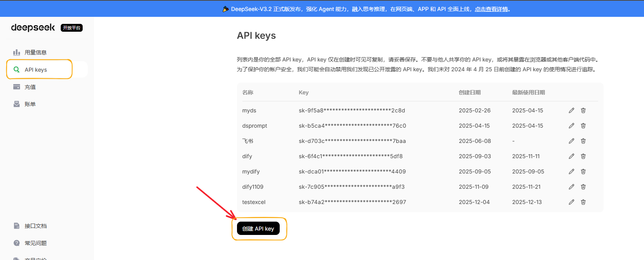The width and height of the screenshot is (644, 260).
Task: Click the key name dsprompt
Action: (x=255, y=126)
